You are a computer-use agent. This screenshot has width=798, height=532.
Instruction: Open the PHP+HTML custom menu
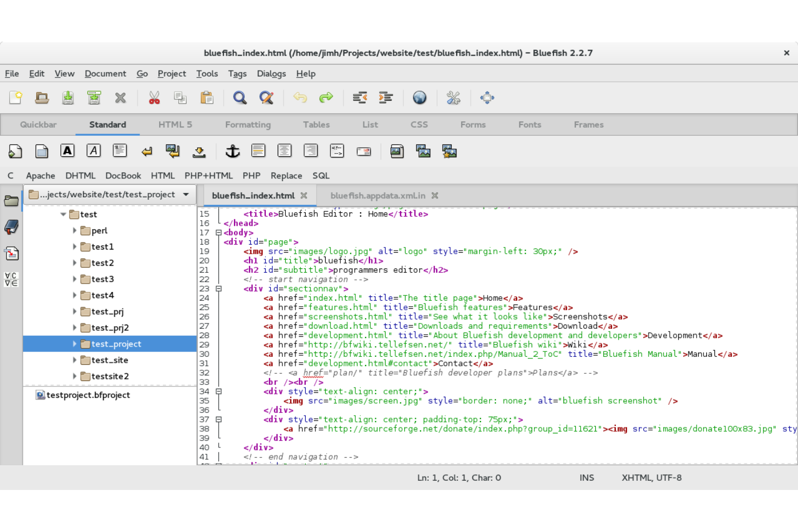click(x=209, y=176)
